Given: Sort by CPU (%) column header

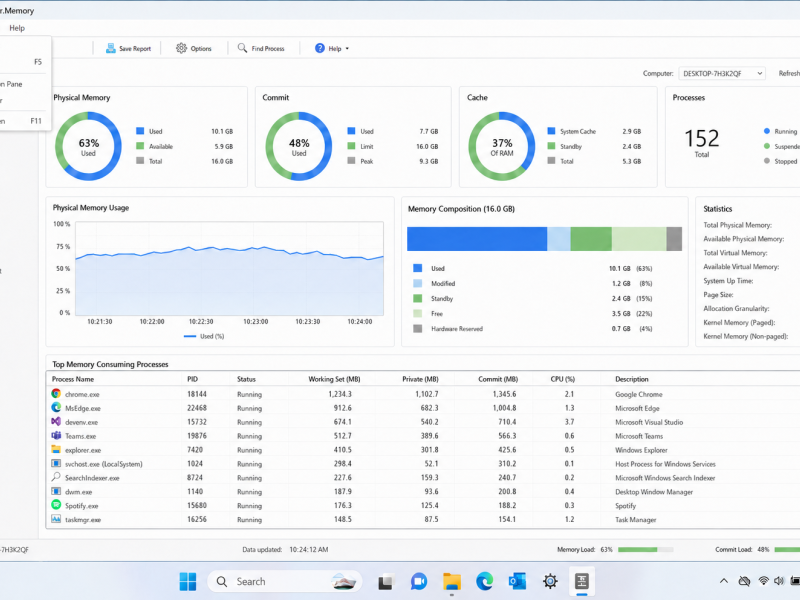Looking at the screenshot, I should [x=562, y=379].
